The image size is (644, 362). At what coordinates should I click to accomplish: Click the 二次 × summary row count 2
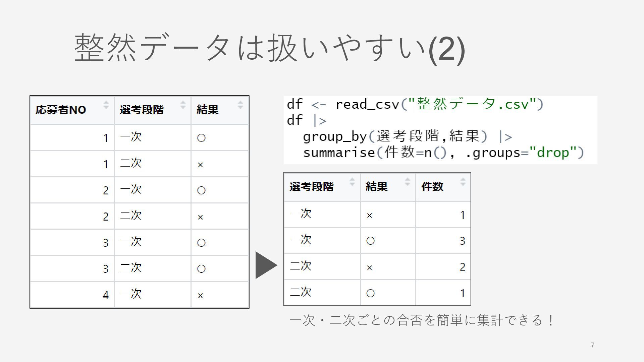[443, 267]
